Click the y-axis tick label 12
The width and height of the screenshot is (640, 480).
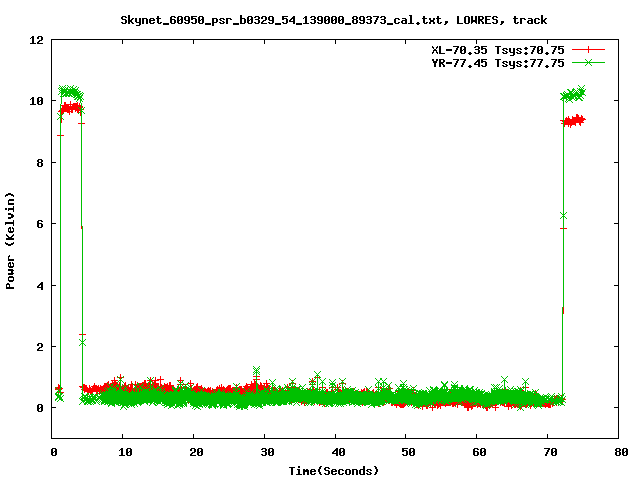coord(37,40)
